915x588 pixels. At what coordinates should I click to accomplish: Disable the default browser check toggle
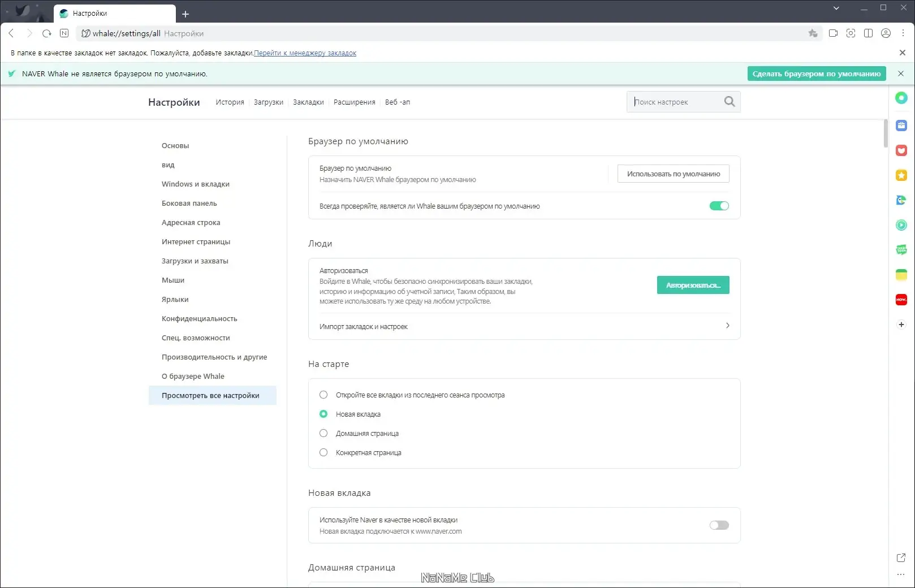[x=719, y=206]
